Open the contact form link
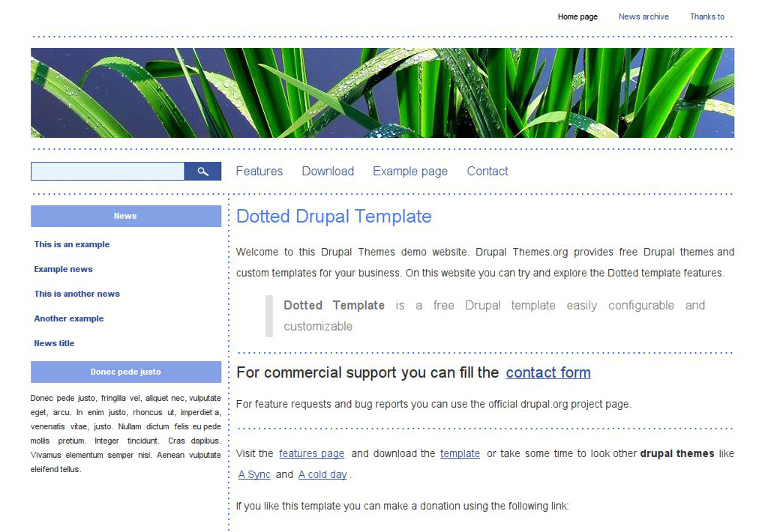Image resolution: width=765 pixels, height=532 pixels. click(x=547, y=372)
